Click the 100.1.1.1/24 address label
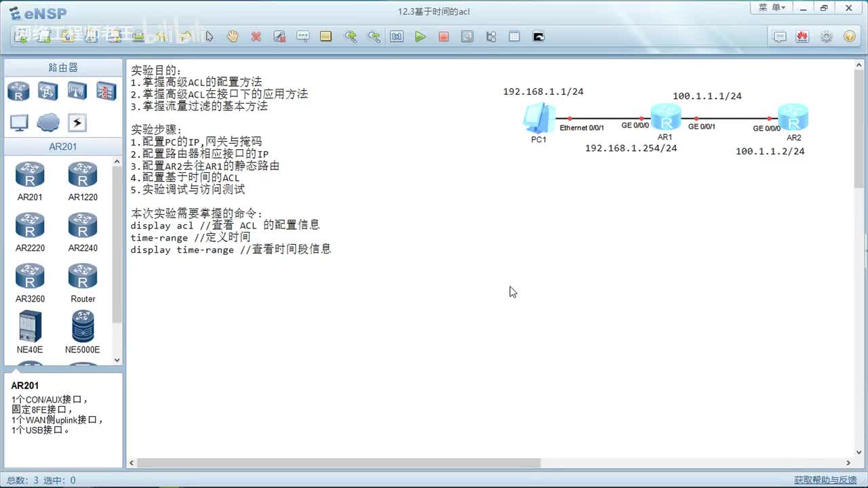868x488 pixels. (707, 96)
